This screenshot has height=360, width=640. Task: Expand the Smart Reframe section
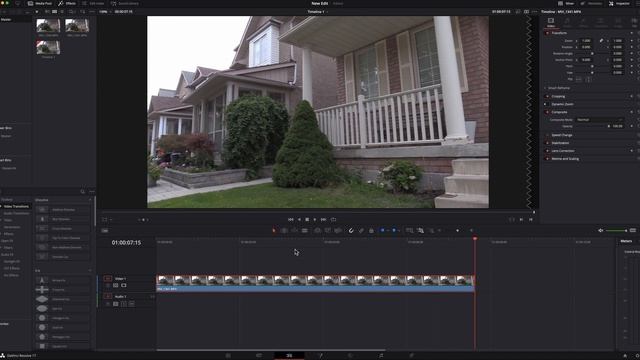pyautogui.click(x=558, y=88)
